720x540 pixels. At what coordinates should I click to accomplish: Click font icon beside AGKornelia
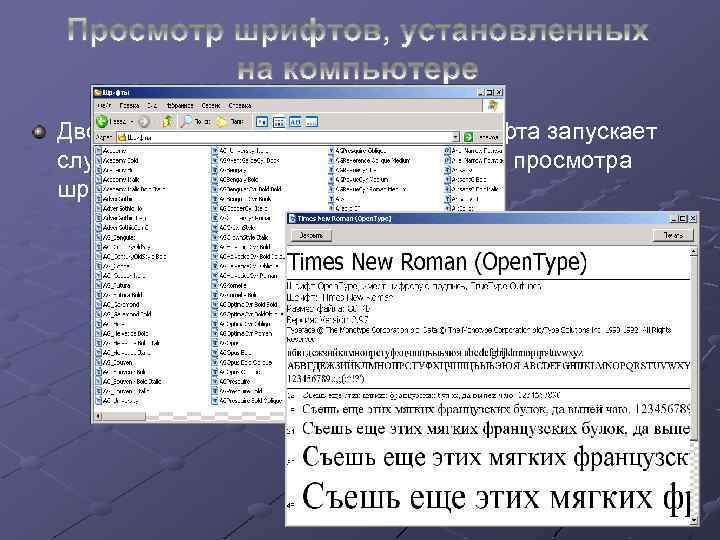tap(214, 286)
